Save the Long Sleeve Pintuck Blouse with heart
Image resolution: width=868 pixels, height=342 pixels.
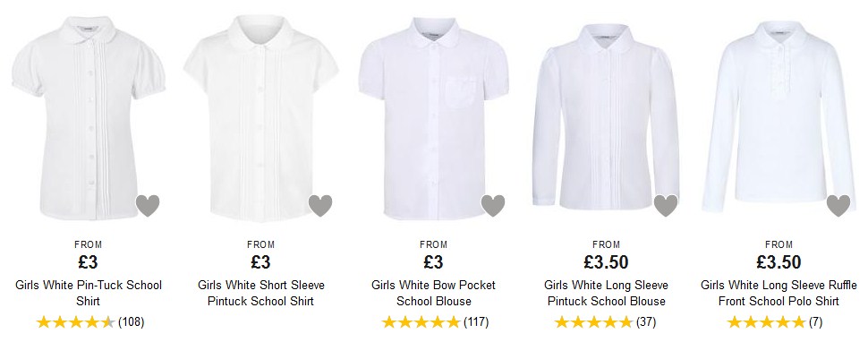[x=666, y=206]
